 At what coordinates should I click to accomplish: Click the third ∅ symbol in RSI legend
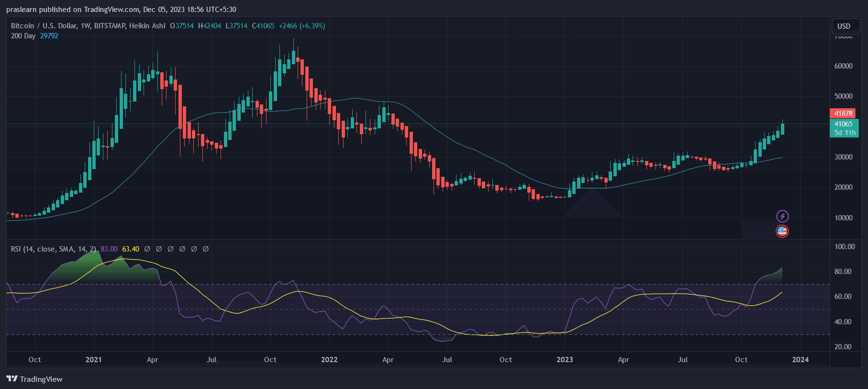(170, 249)
